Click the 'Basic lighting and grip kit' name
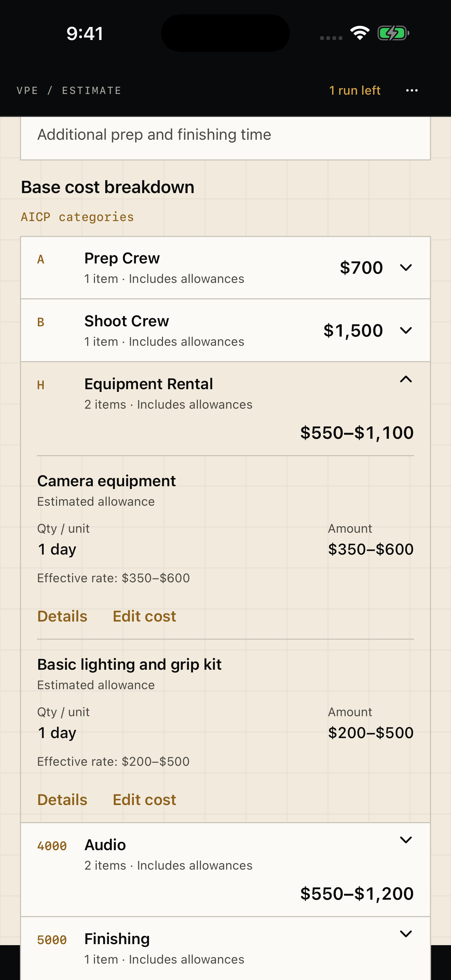 (129, 664)
